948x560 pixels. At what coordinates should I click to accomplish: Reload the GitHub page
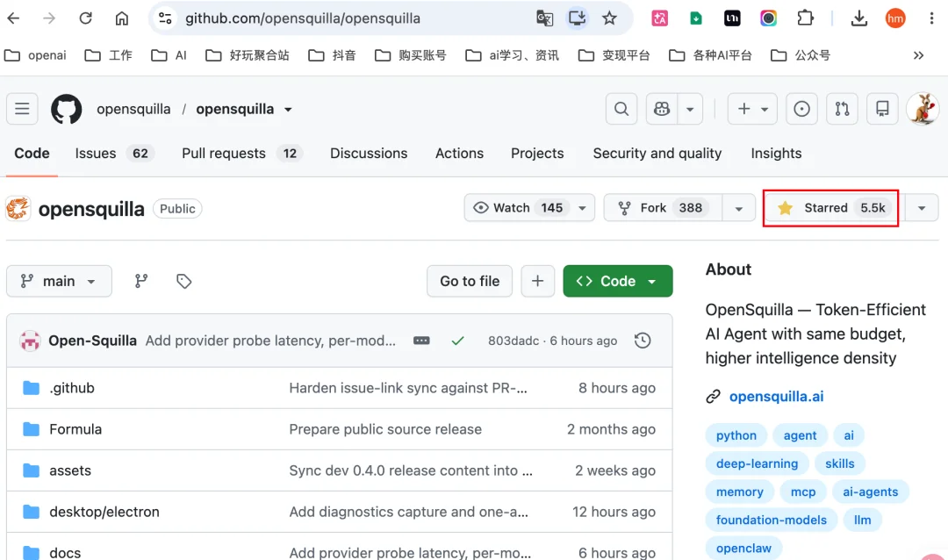click(85, 18)
